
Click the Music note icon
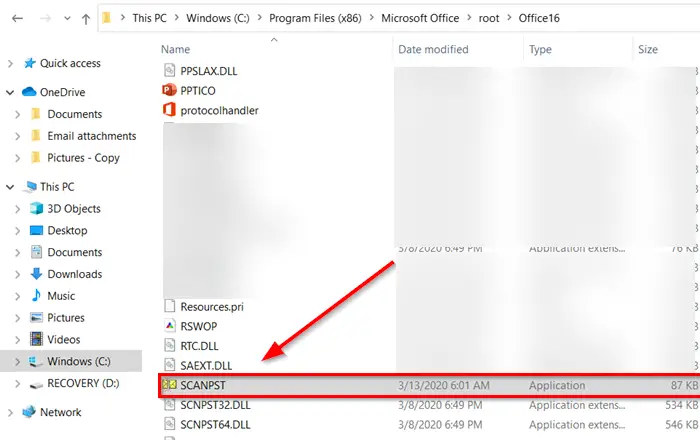point(36,295)
